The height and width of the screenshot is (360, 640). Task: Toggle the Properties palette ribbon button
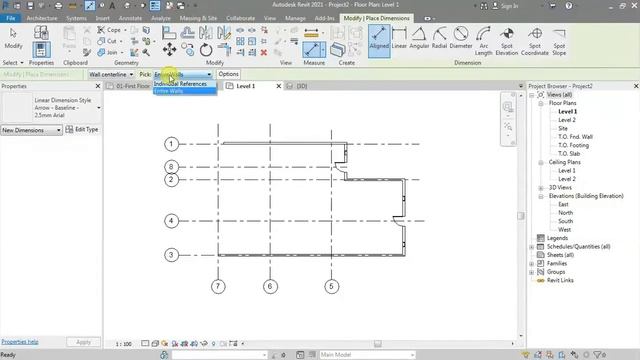point(41,50)
